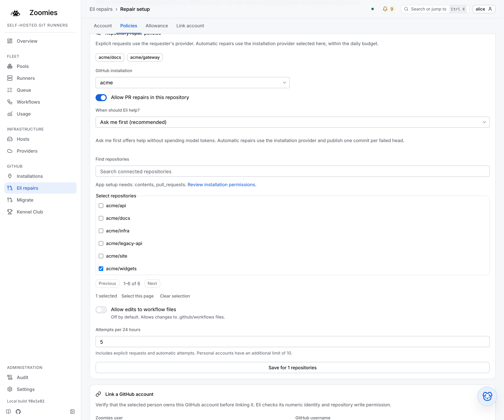This screenshot has height=420, width=504.
Task: Open the notifications bell
Action: point(385,9)
